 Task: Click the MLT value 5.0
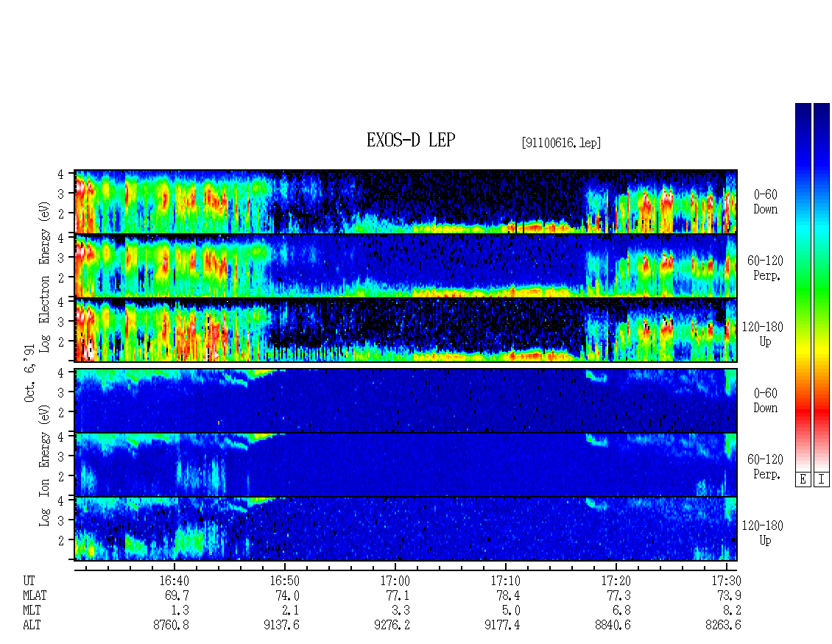[511, 611]
